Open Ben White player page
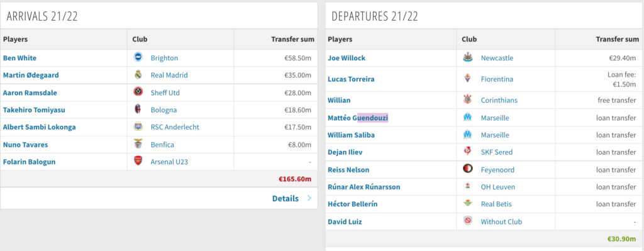This screenshot has width=644, height=251. [19, 58]
